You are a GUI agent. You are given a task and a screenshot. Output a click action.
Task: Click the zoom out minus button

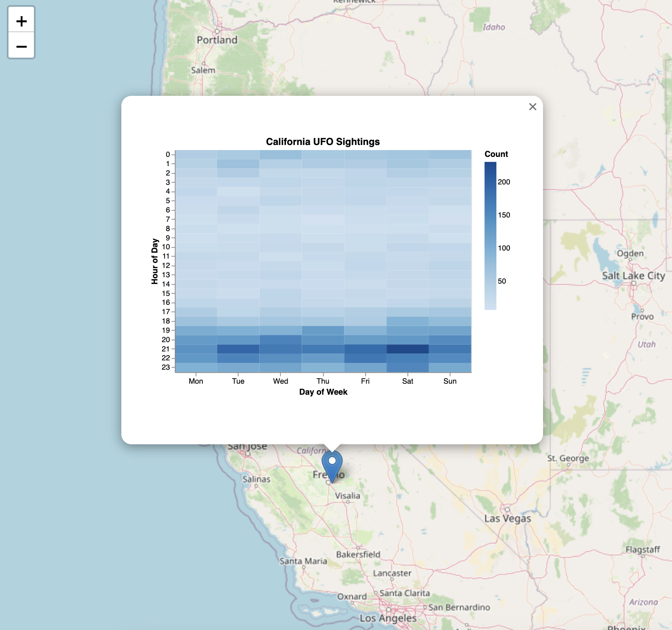[21, 46]
